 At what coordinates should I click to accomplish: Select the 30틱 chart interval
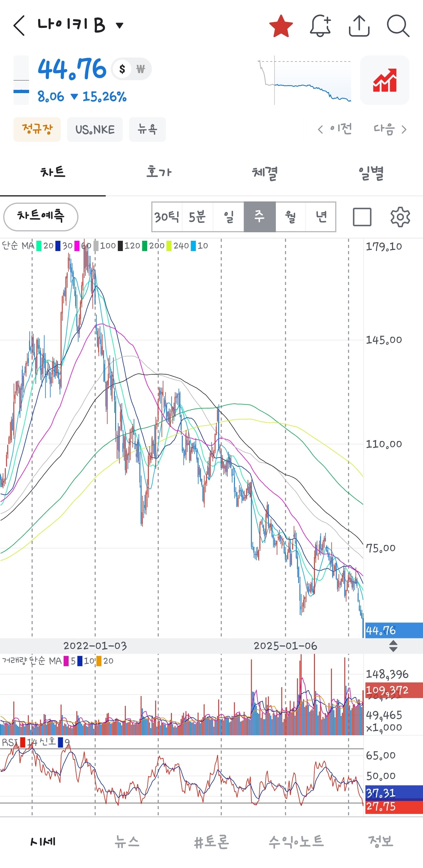pyautogui.click(x=167, y=217)
